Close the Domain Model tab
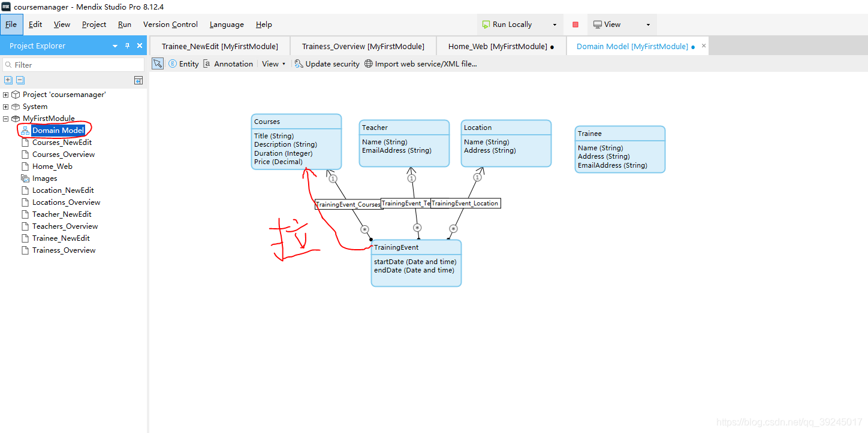This screenshot has height=433, width=868. pos(704,46)
